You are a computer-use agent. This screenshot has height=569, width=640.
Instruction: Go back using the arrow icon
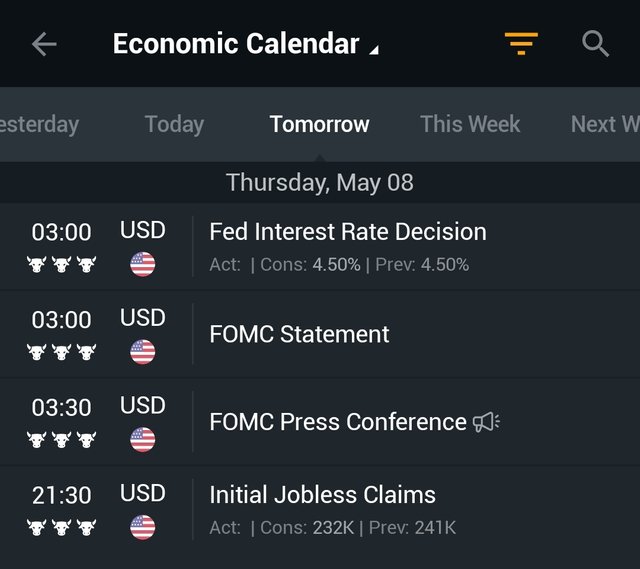click(x=44, y=44)
